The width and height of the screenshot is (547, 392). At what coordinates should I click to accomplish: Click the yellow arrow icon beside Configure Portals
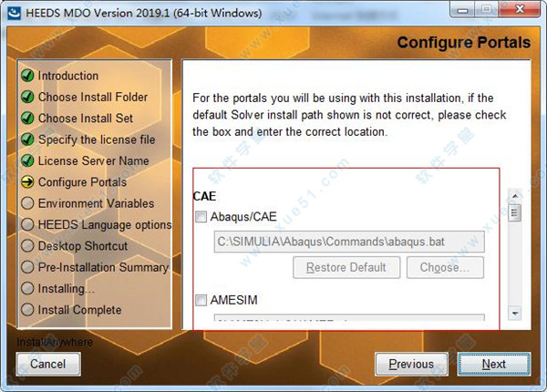(27, 182)
